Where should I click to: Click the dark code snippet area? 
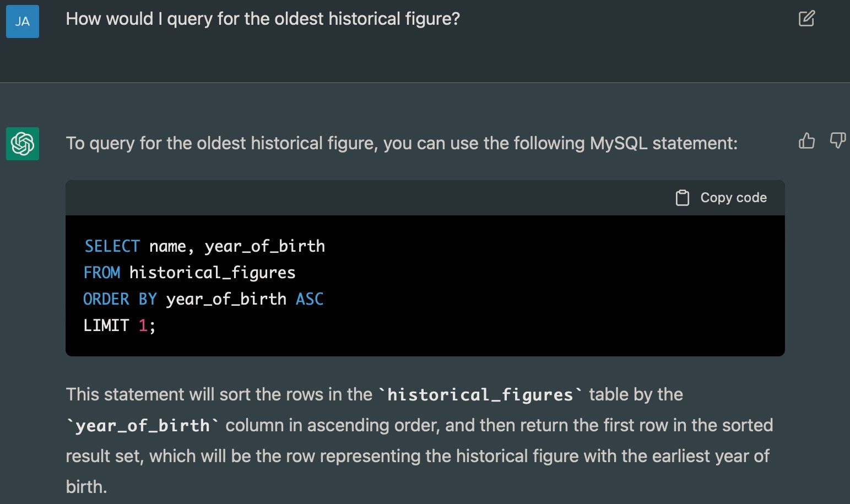coord(424,286)
